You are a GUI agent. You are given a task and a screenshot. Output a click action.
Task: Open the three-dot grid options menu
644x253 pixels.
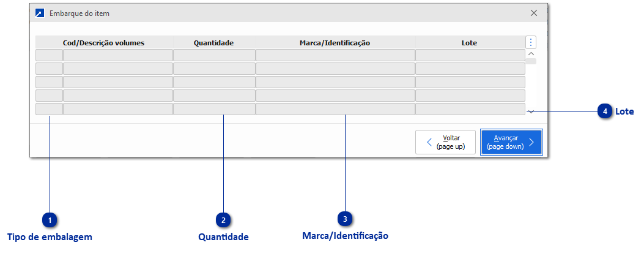(x=531, y=42)
